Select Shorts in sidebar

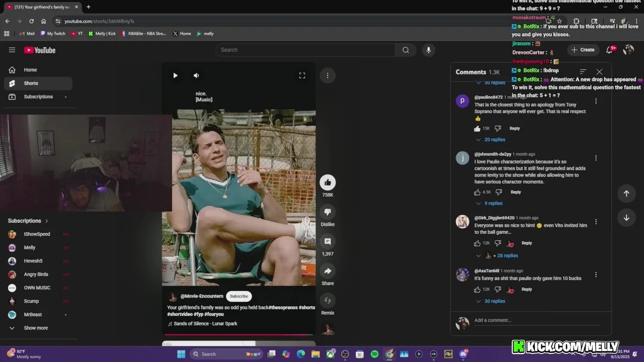click(x=38, y=83)
